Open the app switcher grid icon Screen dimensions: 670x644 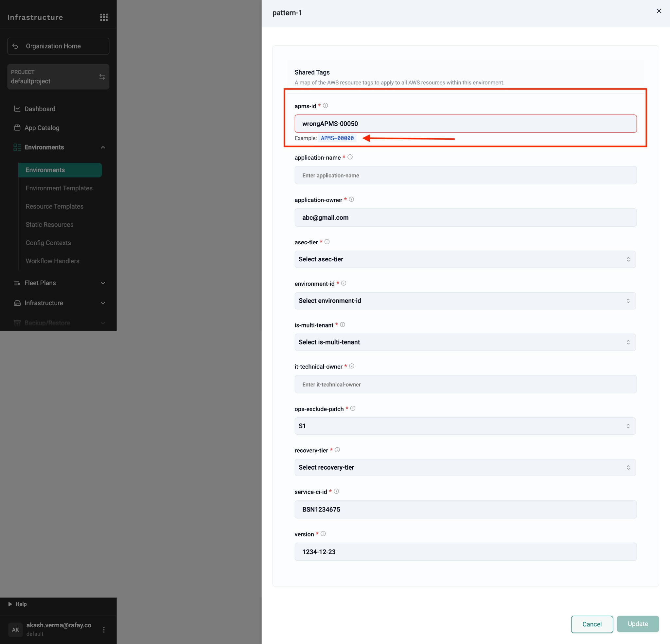pyautogui.click(x=104, y=17)
